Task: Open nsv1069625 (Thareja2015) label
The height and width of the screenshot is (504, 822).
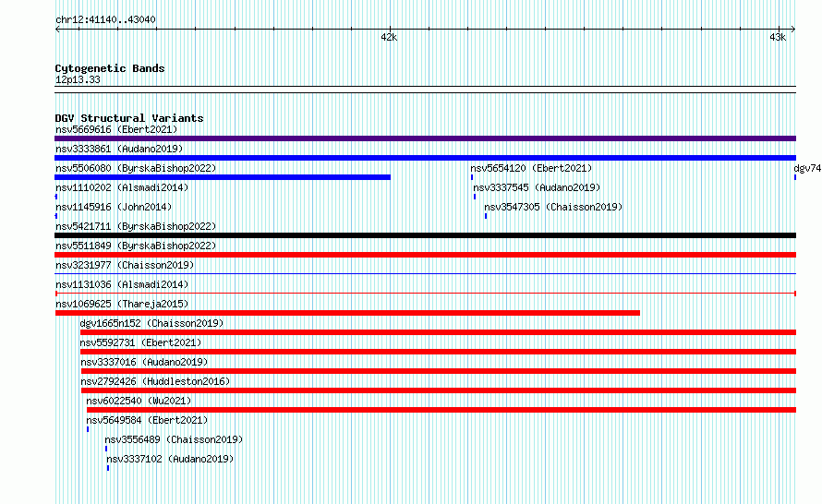Action: click(x=122, y=304)
